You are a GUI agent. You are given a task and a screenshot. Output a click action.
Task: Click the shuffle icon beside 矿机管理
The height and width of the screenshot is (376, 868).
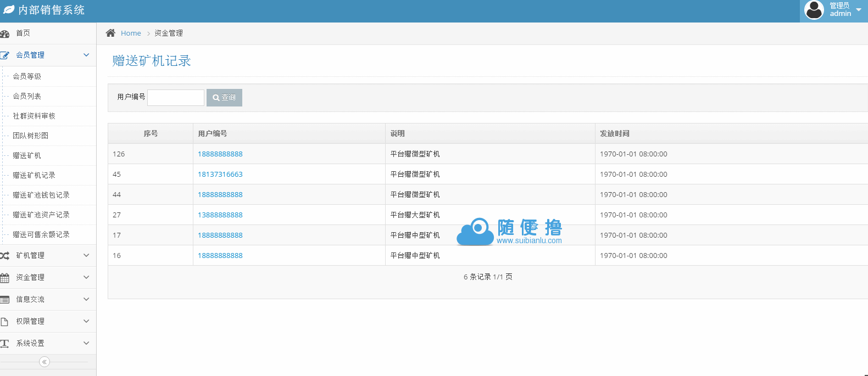(5, 256)
